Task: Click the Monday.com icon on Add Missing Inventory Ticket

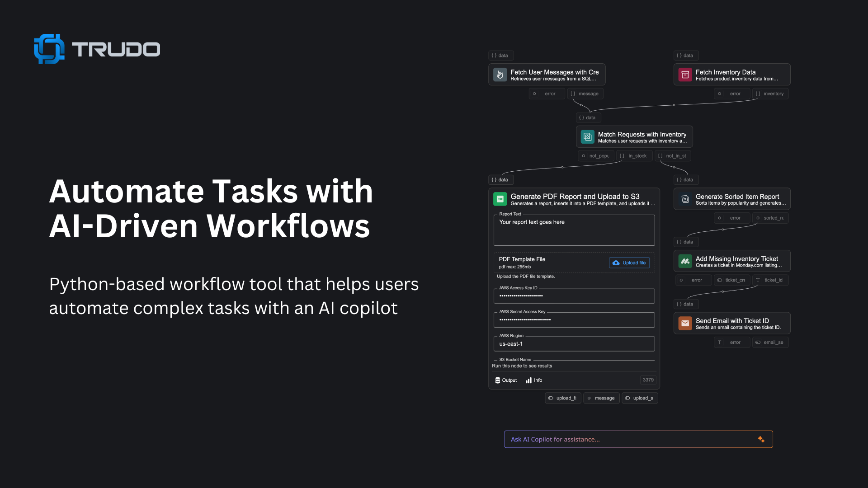Action: [685, 261]
